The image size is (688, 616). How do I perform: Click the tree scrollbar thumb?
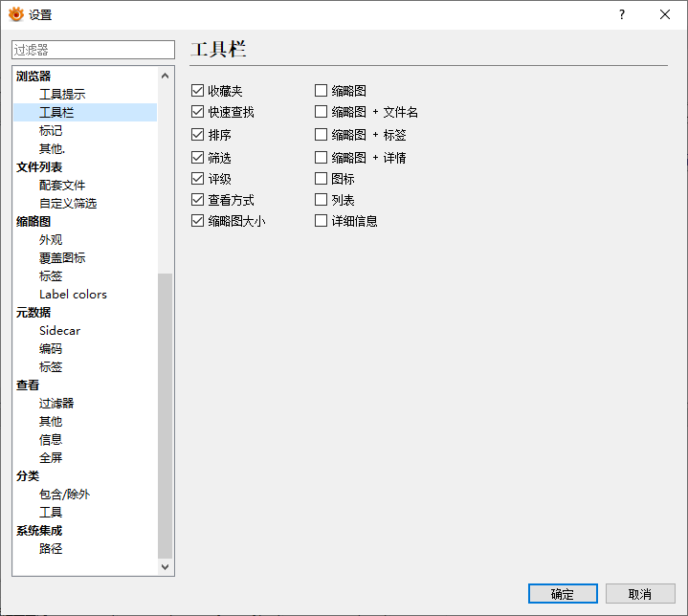pos(165,415)
